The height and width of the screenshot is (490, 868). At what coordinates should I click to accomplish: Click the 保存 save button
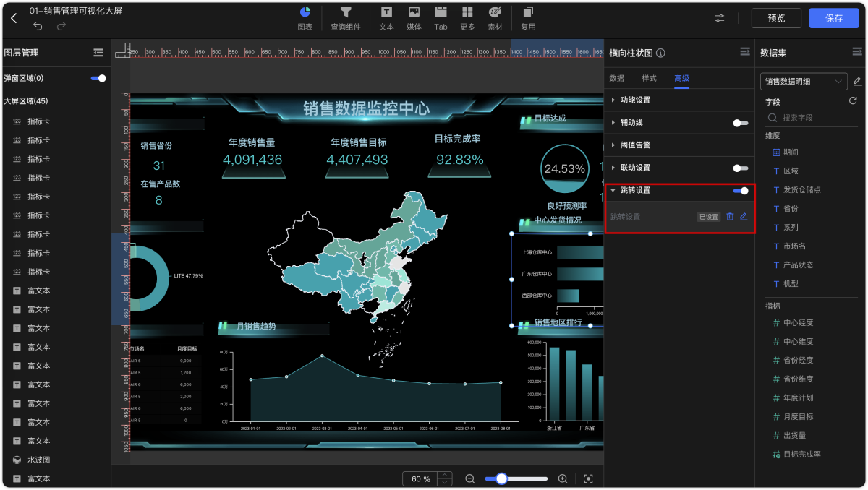click(834, 18)
